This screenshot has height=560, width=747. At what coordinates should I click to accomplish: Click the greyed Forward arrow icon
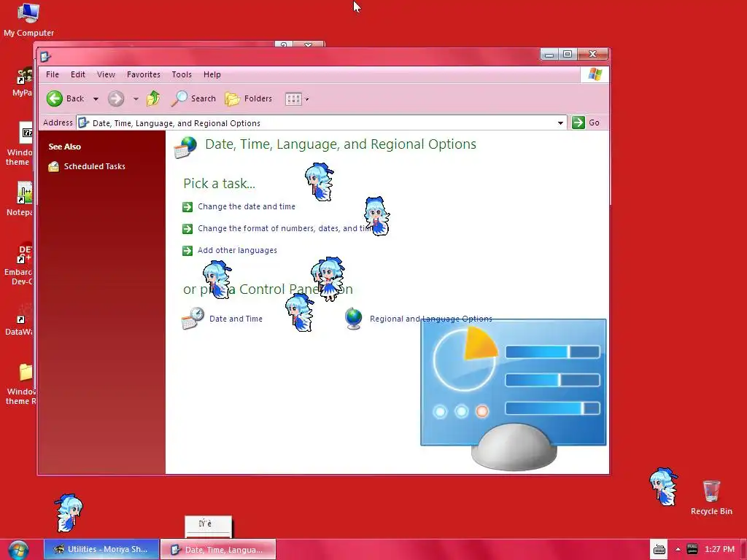coord(116,98)
